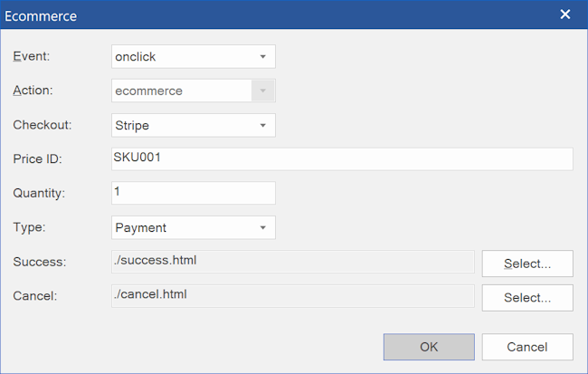The height and width of the screenshot is (374, 588).
Task: Click the Success path field ./success.html
Action: pyautogui.click(x=292, y=262)
